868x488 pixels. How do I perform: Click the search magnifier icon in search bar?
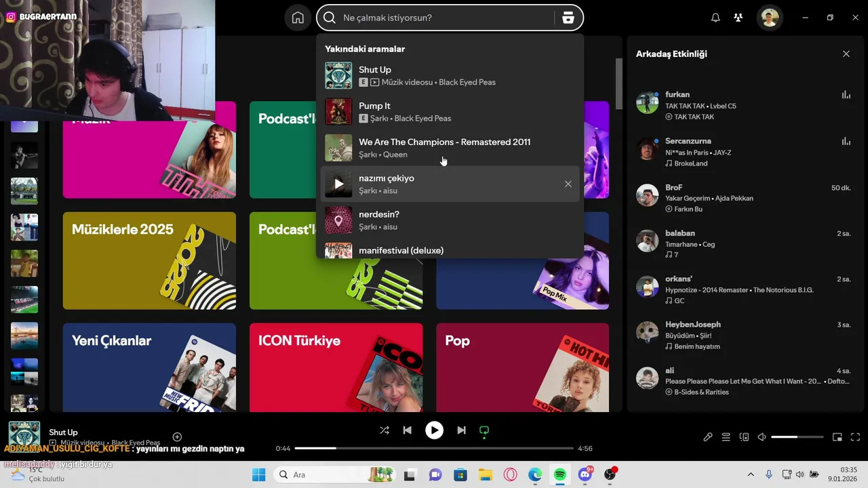(x=330, y=18)
